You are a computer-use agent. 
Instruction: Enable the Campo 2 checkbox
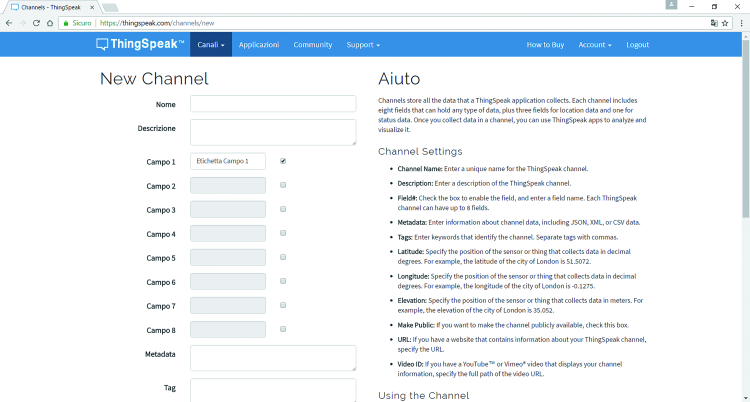tap(283, 185)
